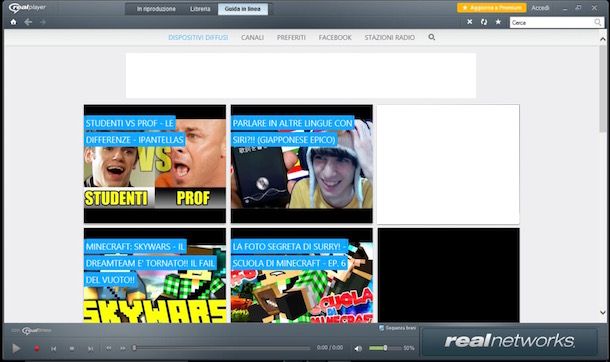Navigate back with the left arrow
Viewport: 610px width, 362px height.
pyautogui.click(x=28, y=22)
